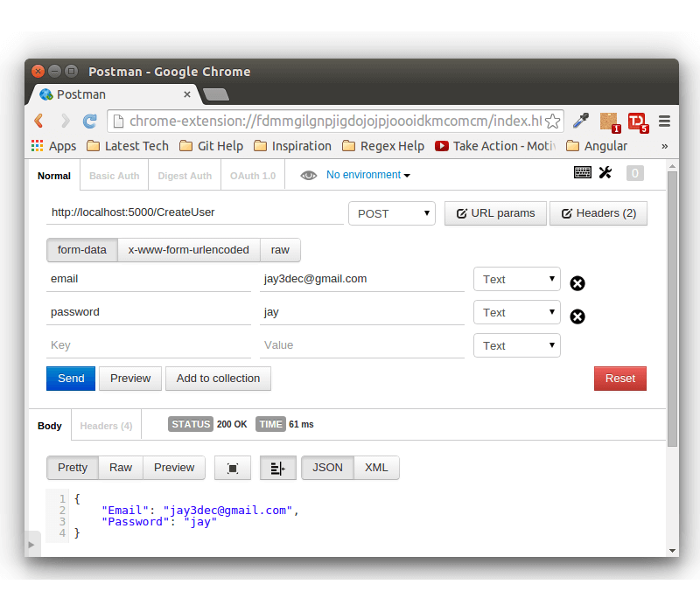The image size is (700, 612).
Task: Bookmark page with the star icon
Action: click(x=553, y=122)
